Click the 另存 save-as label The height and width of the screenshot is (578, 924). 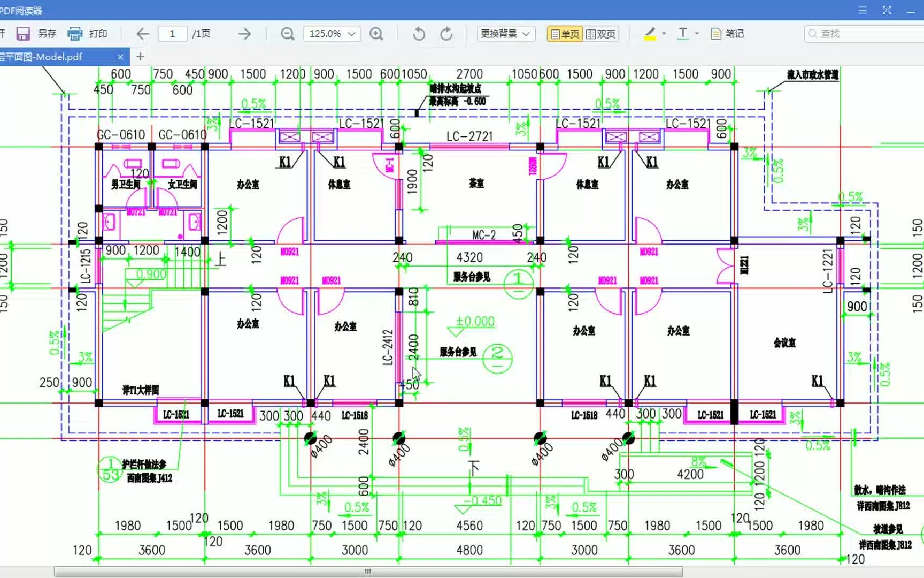pyautogui.click(x=47, y=34)
